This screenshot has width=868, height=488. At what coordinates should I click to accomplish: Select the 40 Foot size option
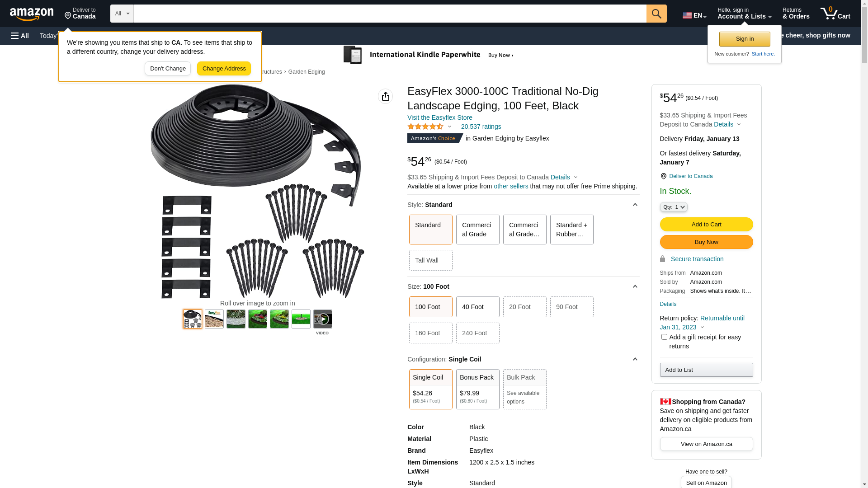477,307
